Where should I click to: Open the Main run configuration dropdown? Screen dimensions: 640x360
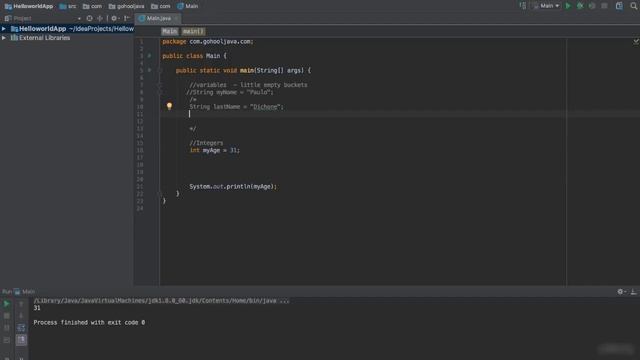(546, 6)
